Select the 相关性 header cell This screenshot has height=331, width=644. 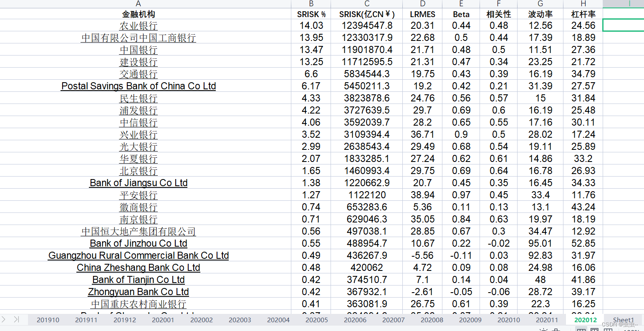(x=498, y=14)
